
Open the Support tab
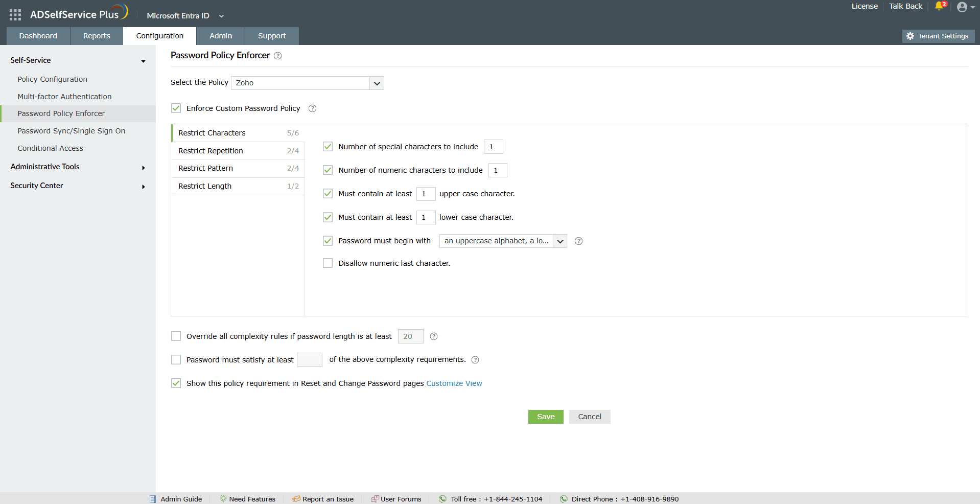click(x=272, y=36)
